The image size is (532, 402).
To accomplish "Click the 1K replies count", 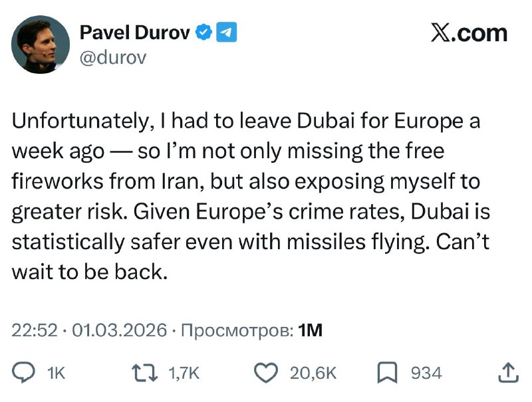I will point(55,373).
